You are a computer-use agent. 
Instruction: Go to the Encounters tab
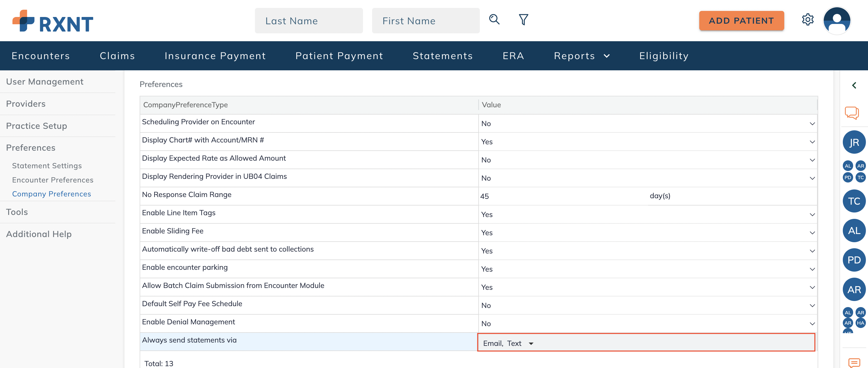point(41,56)
